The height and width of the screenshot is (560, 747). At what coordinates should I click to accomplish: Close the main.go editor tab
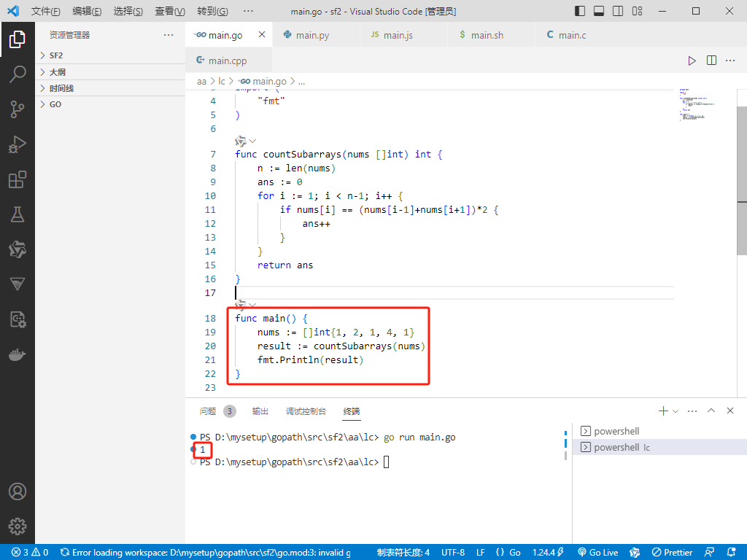pyautogui.click(x=262, y=34)
